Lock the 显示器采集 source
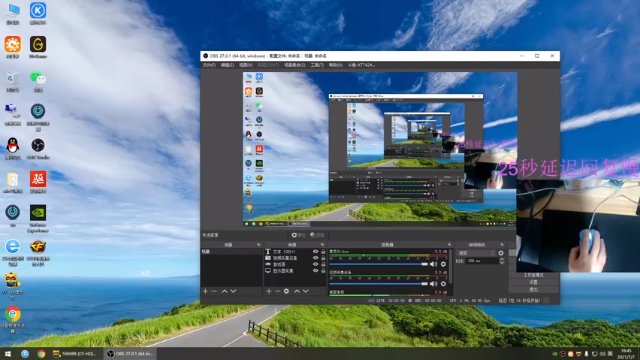 323,271
